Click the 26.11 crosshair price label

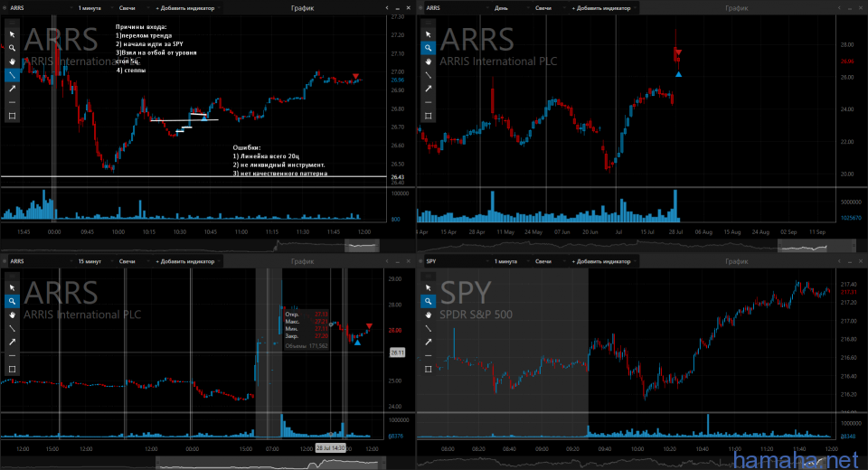398,352
